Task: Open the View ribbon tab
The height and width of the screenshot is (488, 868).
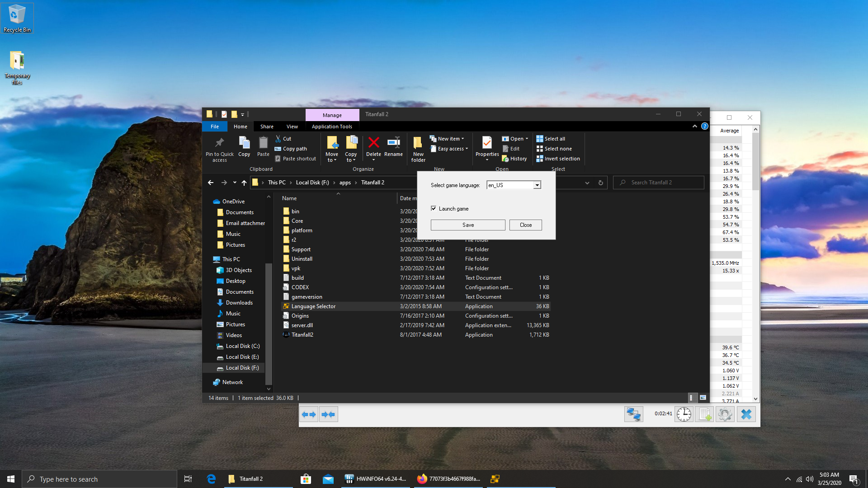Action: pyautogui.click(x=292, y=127)
